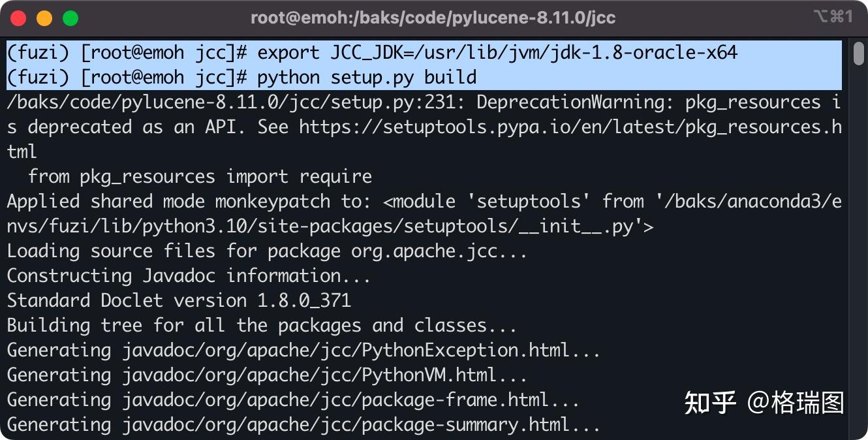
Task: Click the green zoom window button
Action: point(70,18)
